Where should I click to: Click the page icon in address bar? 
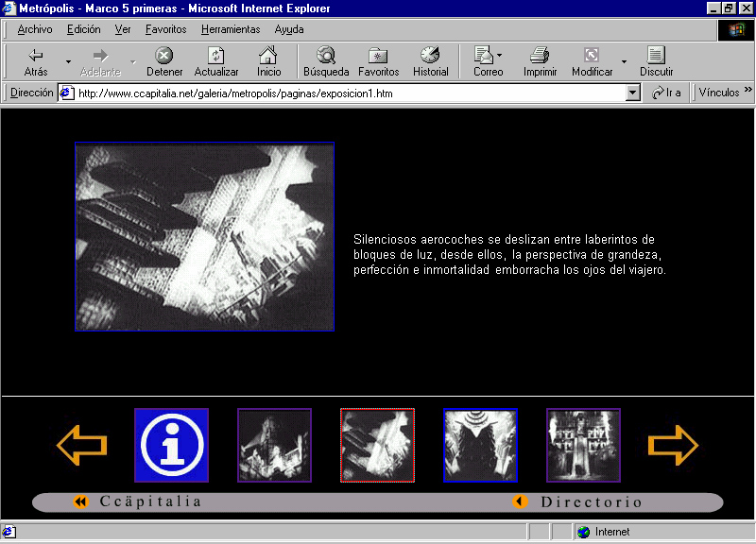[x=66, y=93]
